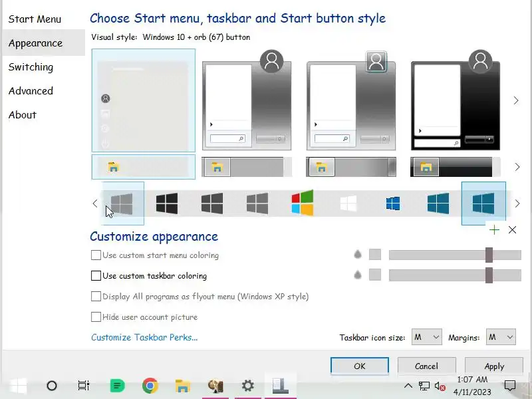Launch Google Chrome from the taskbar
This screenshot has height=399, width=532.
point(150,386)
